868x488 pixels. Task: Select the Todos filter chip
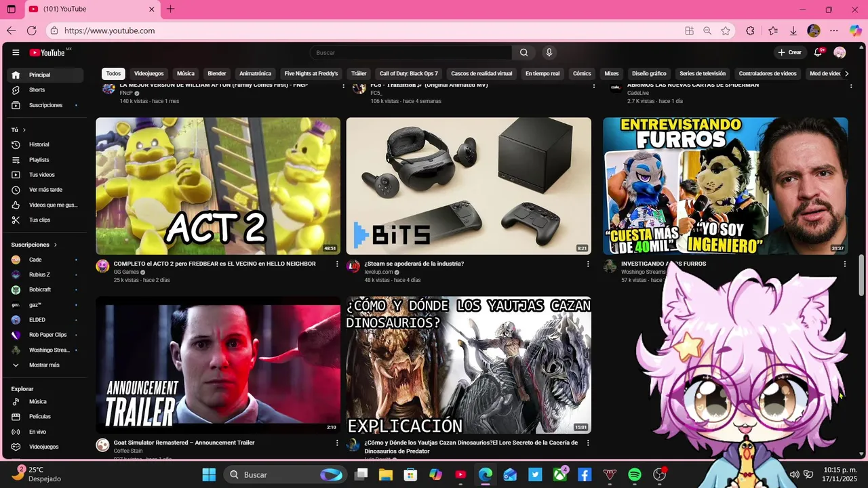pos(113,73)
